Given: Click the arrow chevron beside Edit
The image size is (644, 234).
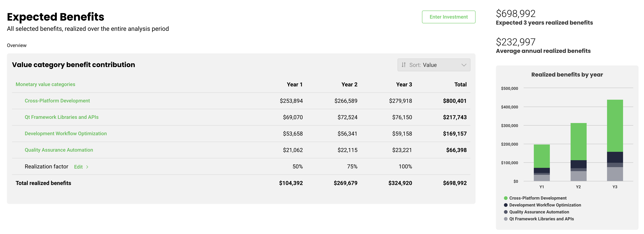Looking at the screenshot, I should click(87, 167).
